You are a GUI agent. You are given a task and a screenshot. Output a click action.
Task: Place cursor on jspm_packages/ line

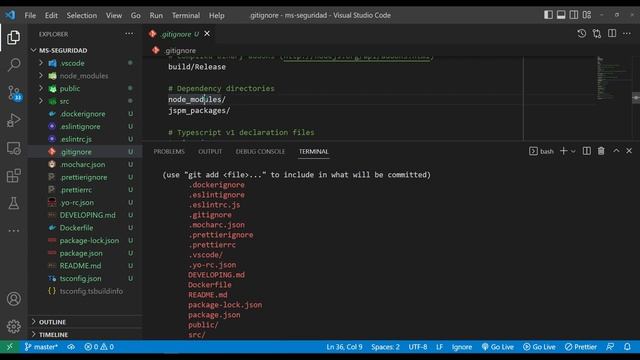199,111
